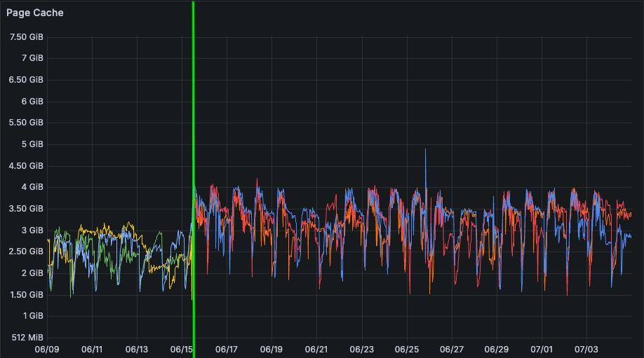The image size is (644, 358).
Task: Select the 06/29 date label
Action: pyautogui.click(x=497, y=350)
